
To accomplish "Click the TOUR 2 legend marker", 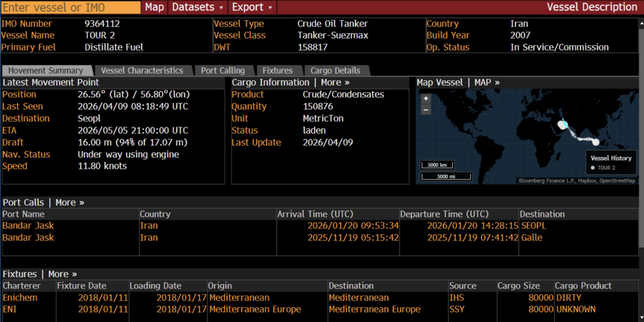I will pyautogui.click(x=592, y=168).
